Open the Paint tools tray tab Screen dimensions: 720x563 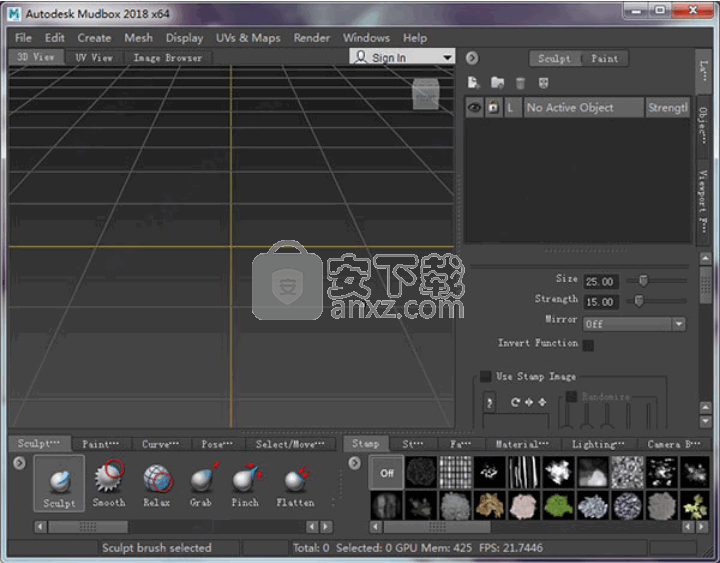[x=101, y=444]
